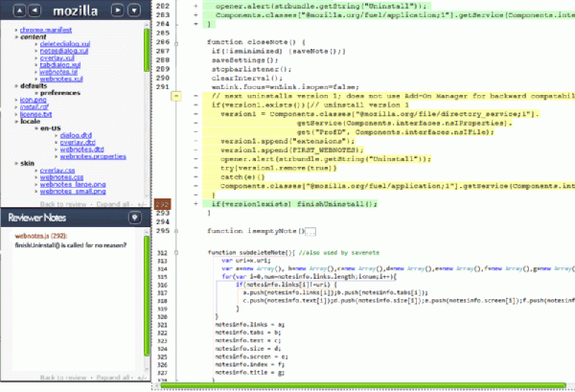Open icon.png file

33,100
